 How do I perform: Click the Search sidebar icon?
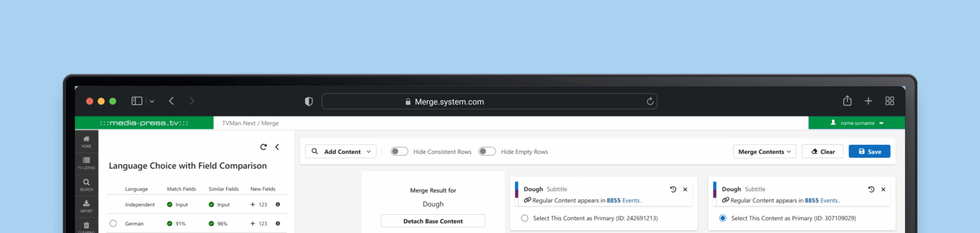86,185
